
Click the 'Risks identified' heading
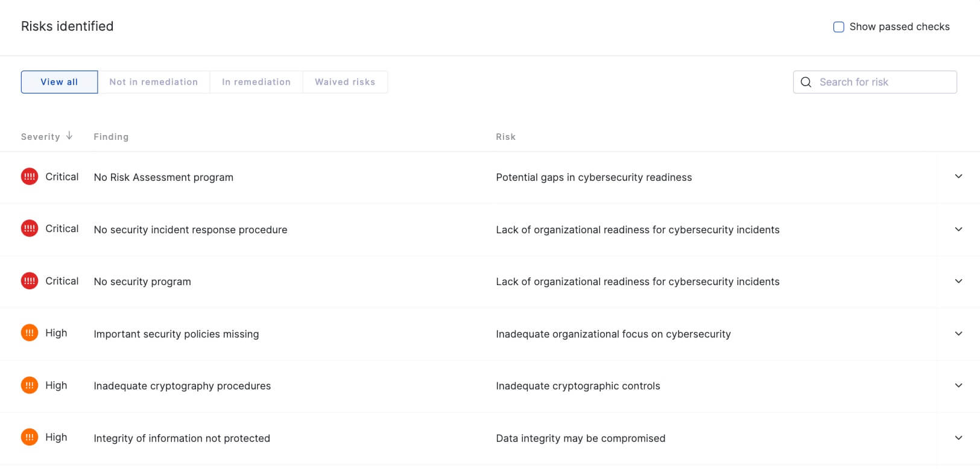(67, 26)
